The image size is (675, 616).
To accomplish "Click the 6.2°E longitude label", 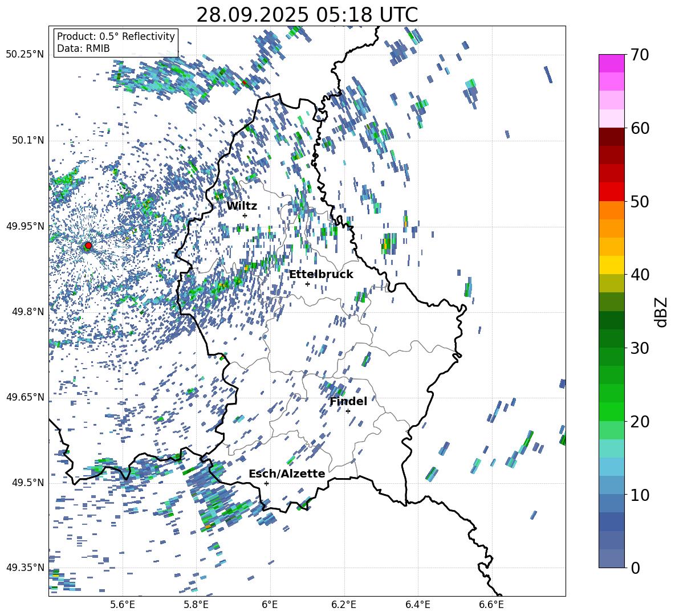I will click(x=344, y=605).
